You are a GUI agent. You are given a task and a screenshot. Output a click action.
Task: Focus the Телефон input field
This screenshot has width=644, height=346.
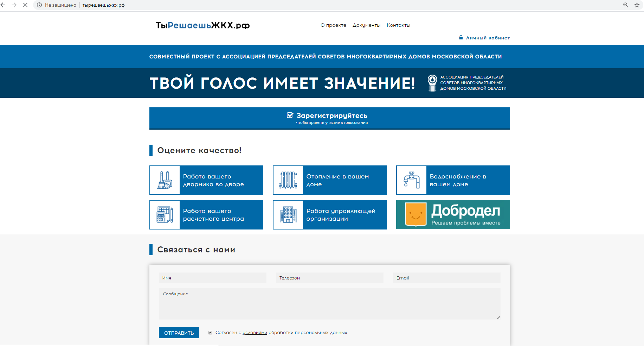pos(330,278)
